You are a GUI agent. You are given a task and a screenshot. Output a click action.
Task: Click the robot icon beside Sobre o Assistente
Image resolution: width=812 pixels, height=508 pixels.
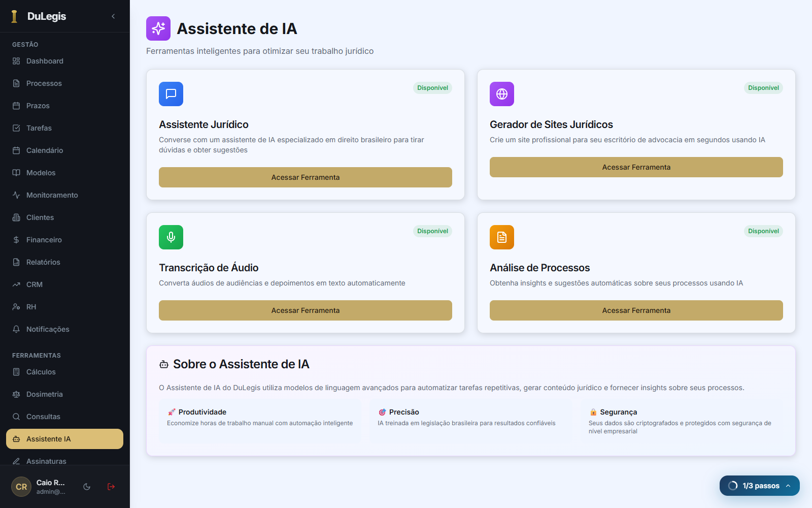(164, 364)
